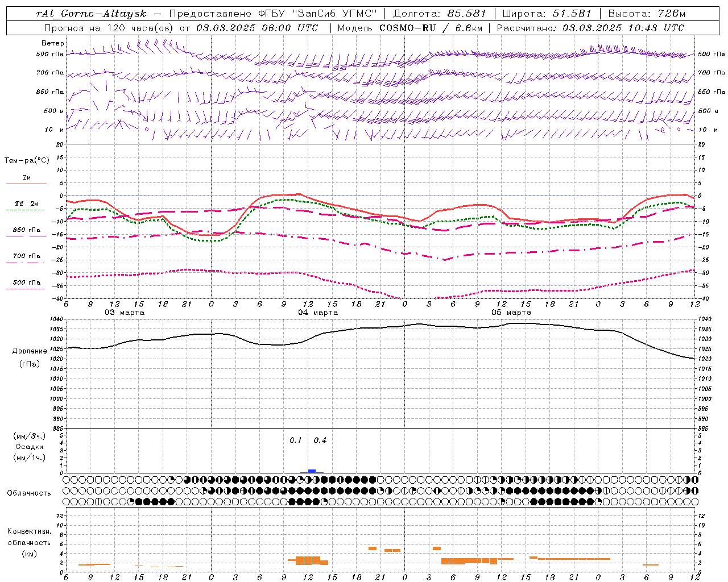The height and width of the screenshot is (582, 728).
Task: Click the 500 гПа entry in temperature legend
Action: [x=27, y=282]
